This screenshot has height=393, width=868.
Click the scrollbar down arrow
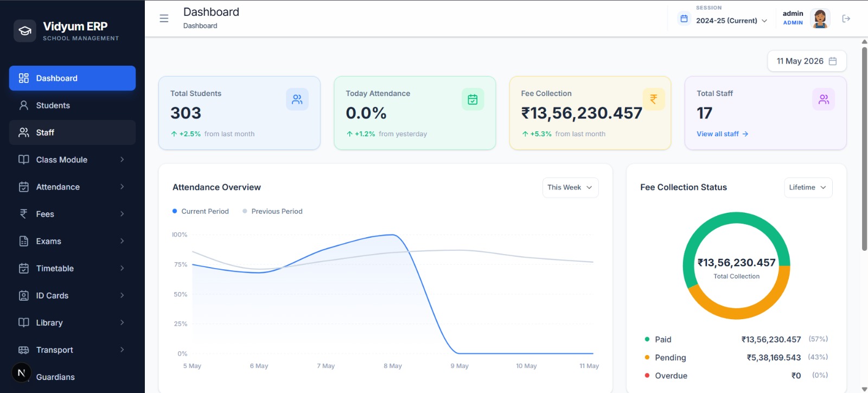coord(864,389)
